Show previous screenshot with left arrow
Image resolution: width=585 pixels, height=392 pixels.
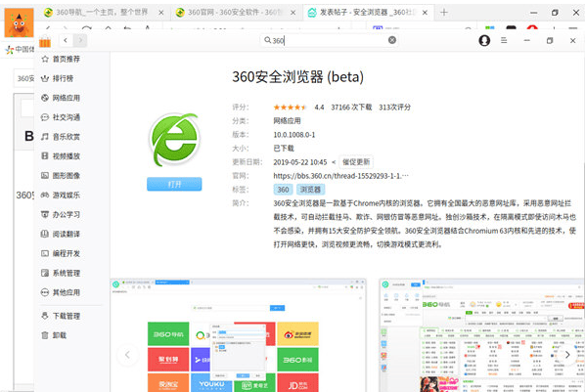[127, 355]
